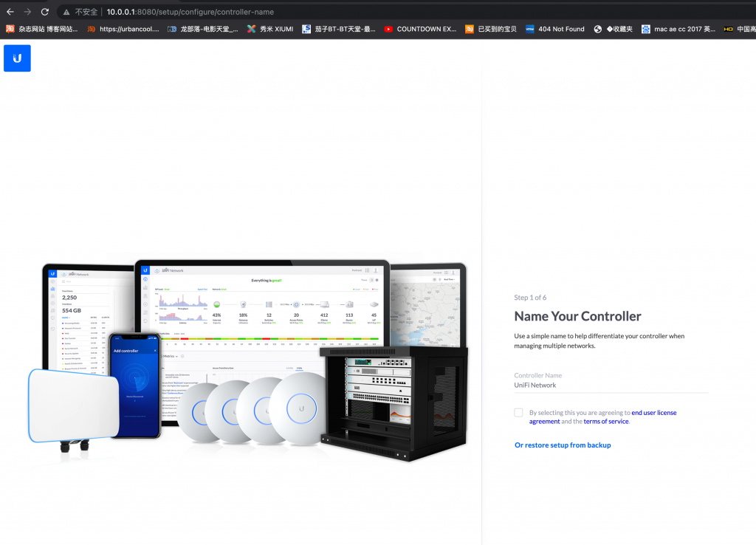Open the 杂志网站 博客网站 bookmark
Viewport: 756px width, 545px height.
[x=42, y=29]
